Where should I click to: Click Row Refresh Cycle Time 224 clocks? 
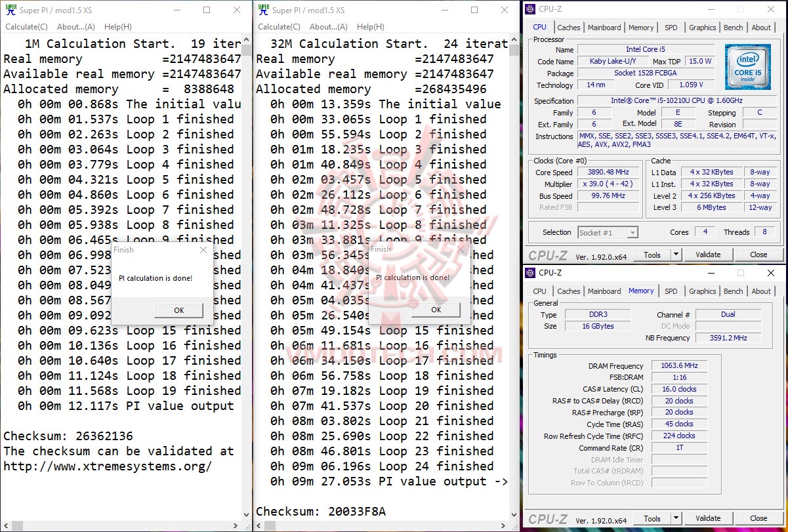click(x=680, y=436)
